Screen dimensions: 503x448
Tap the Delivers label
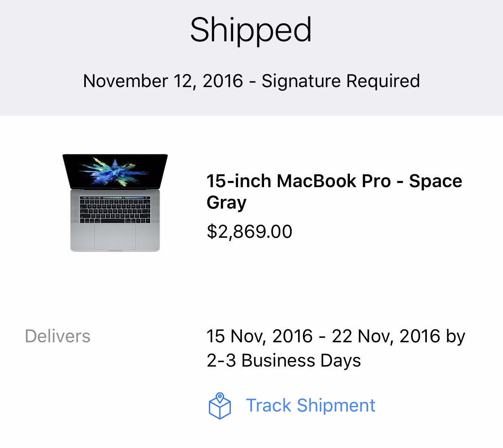pyautogui.click(x=58, y=336)
